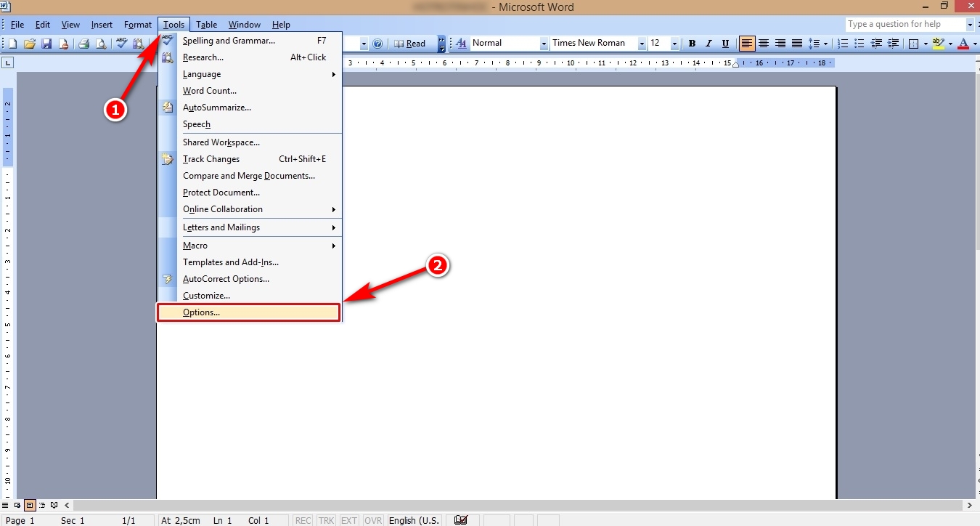The height and width of the screenshot is (526, 980).
Task: Apply Underline formatting
Action: [725, 44]
